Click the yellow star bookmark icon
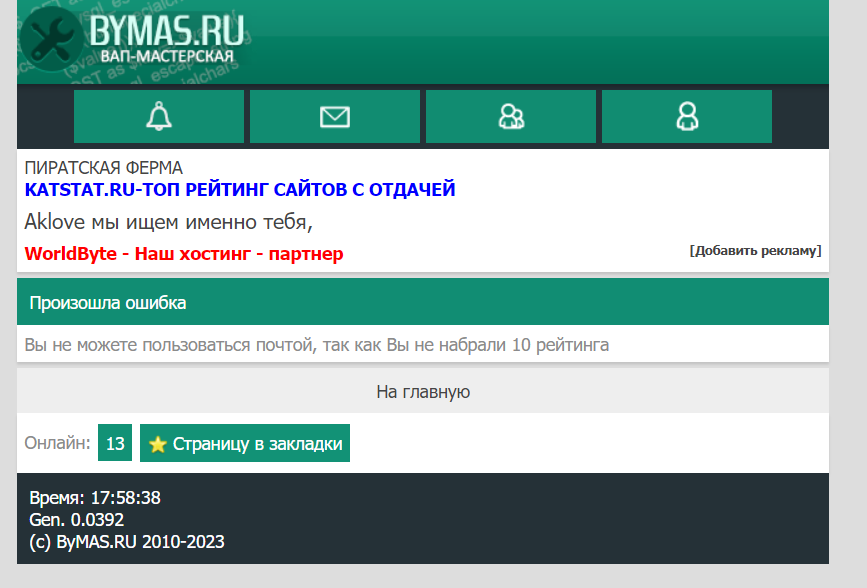Viewport: 867px width, 588px height. pyautogui.click(x=157, y=444)
